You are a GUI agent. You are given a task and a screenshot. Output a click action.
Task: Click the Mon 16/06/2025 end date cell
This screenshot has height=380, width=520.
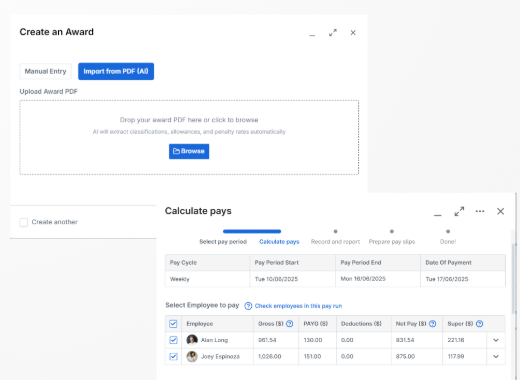coord(378,279)
